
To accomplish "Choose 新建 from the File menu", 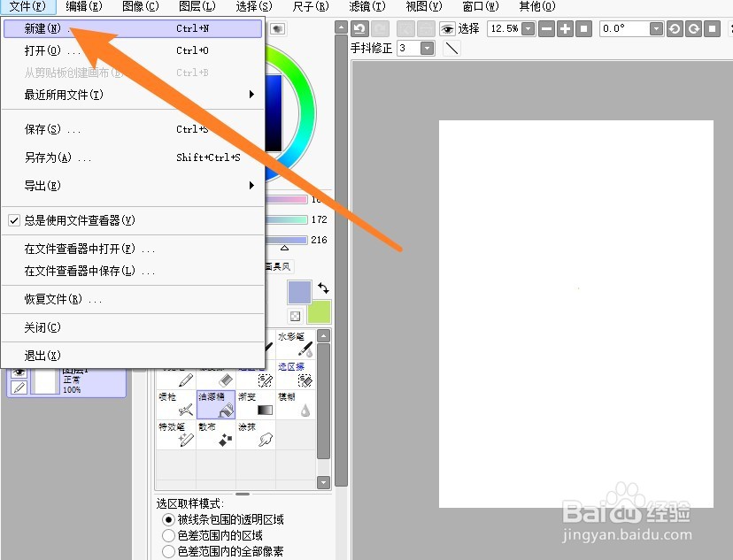I will 133,28.
